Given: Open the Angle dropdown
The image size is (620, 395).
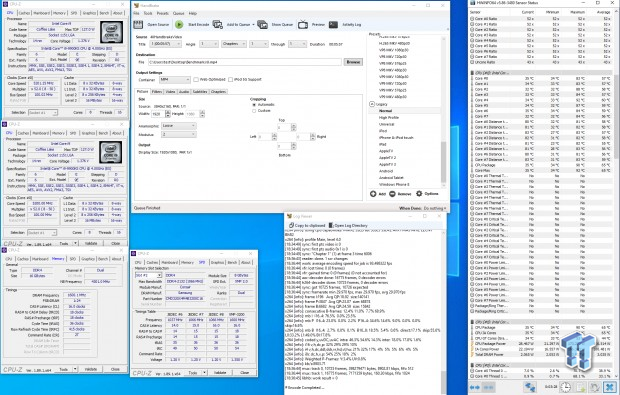Looking at the screenshot, I should pyautogui.click(x=209, y=44).
